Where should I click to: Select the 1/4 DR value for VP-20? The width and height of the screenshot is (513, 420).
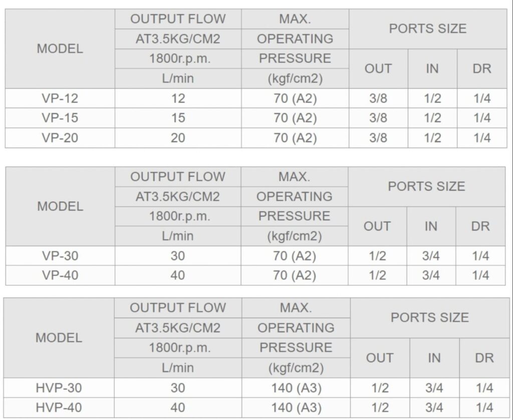pos(482,138)
